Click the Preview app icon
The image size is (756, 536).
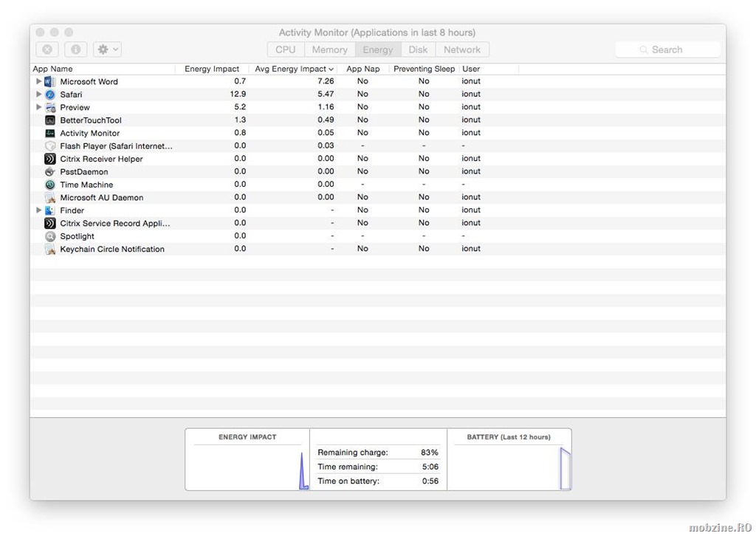point(50,107)
